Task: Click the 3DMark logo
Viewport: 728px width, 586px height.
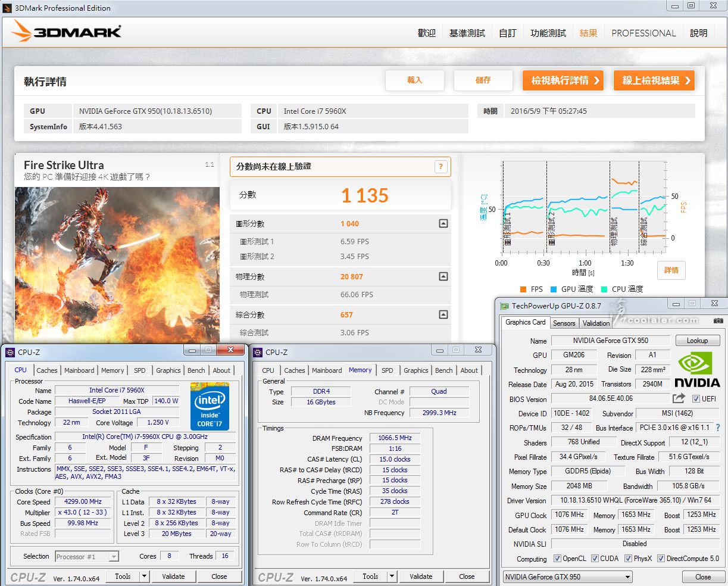Action: click(67, 32)
